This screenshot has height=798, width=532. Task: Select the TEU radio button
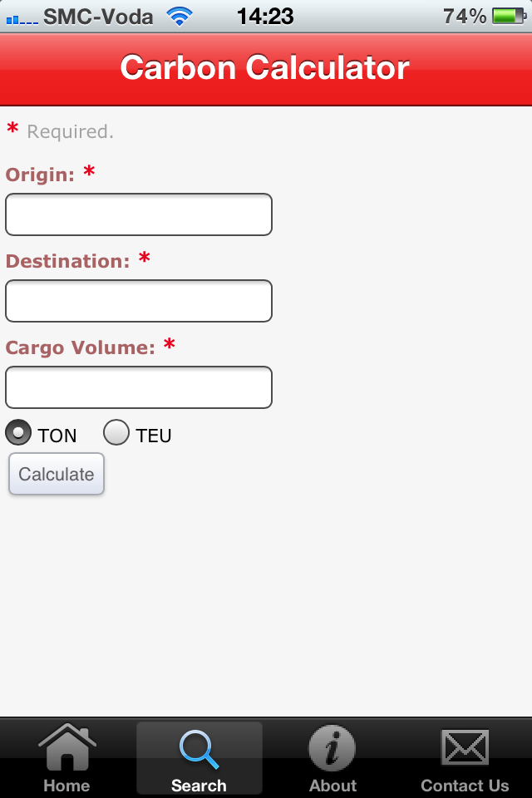[x=116, y=433]
